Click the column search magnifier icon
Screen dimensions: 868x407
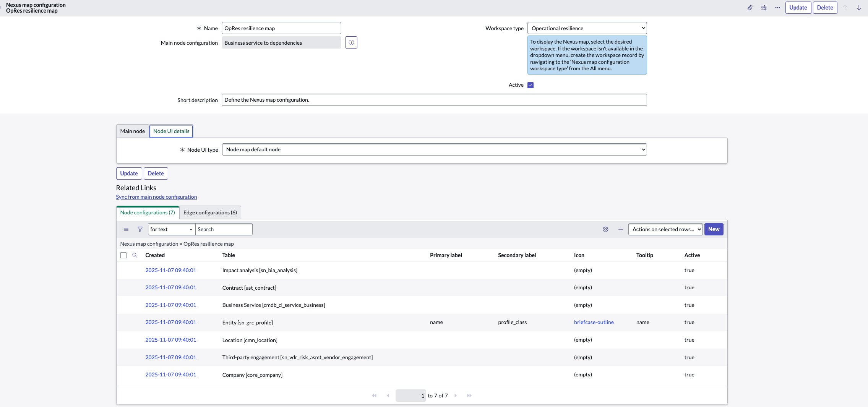pos(135,255)
